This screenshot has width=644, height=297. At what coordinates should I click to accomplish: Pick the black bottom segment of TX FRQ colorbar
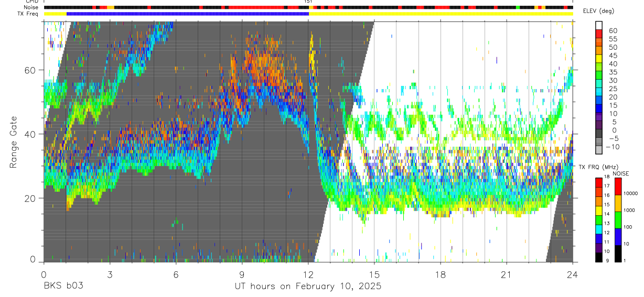tap(599, 257)
